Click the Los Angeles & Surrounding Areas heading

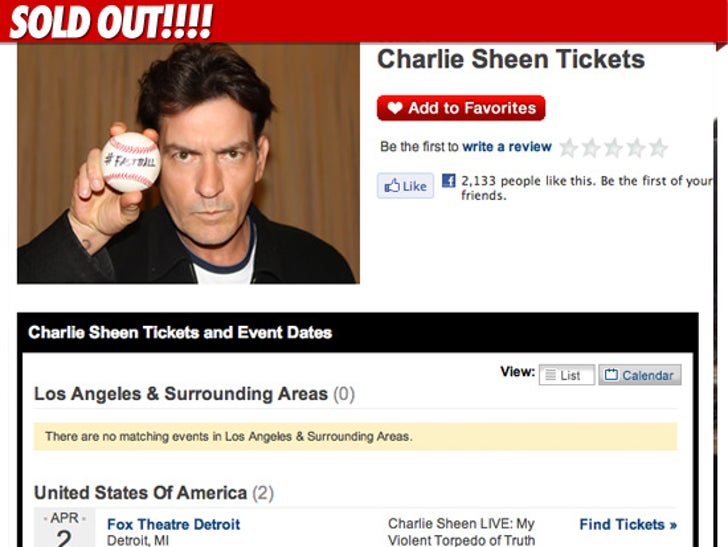click(194, 394)
